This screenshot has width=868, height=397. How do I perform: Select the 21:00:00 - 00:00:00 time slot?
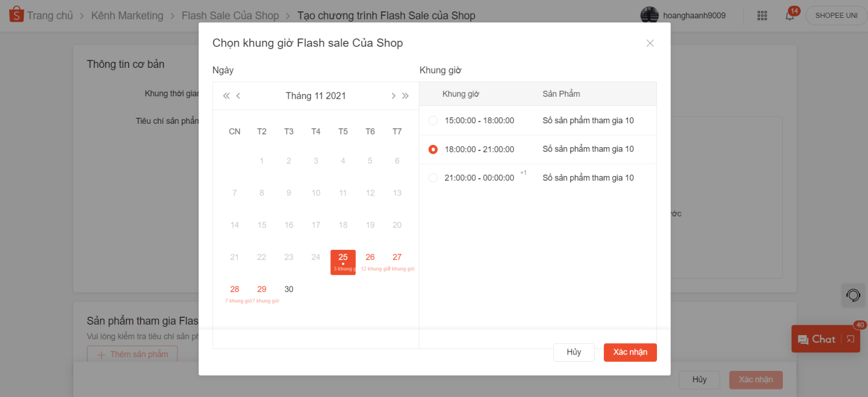433,178
